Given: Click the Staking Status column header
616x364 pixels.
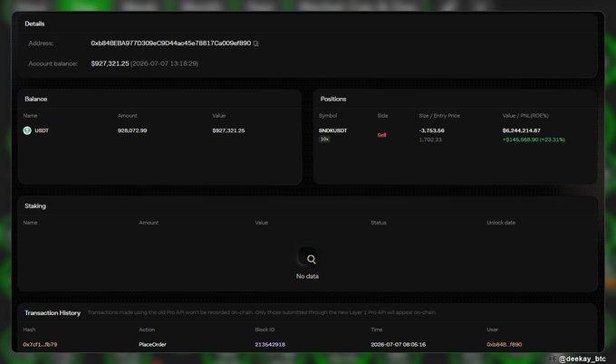Looking at the screenshot, I should tap(379, 223).
